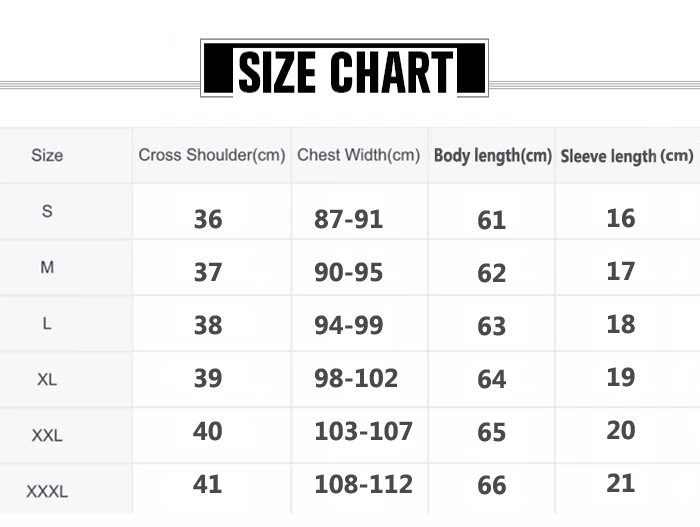Image resolution: width=700 pixels, height=527 pixels.
Task: Click the XXXL size row label
Action: pos(47,491)
